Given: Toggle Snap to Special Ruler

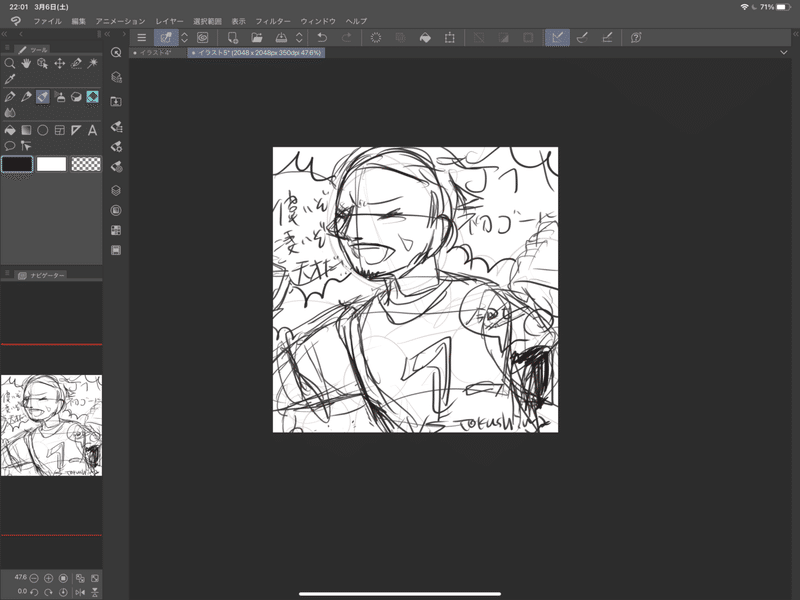Looking at the screenshot, I should click(582, 37).
